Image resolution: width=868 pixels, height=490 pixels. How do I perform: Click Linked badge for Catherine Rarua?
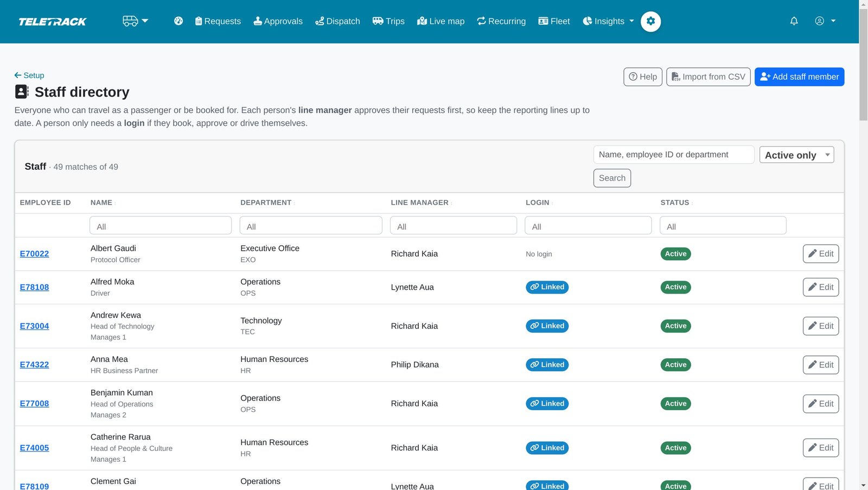point(547,448)
